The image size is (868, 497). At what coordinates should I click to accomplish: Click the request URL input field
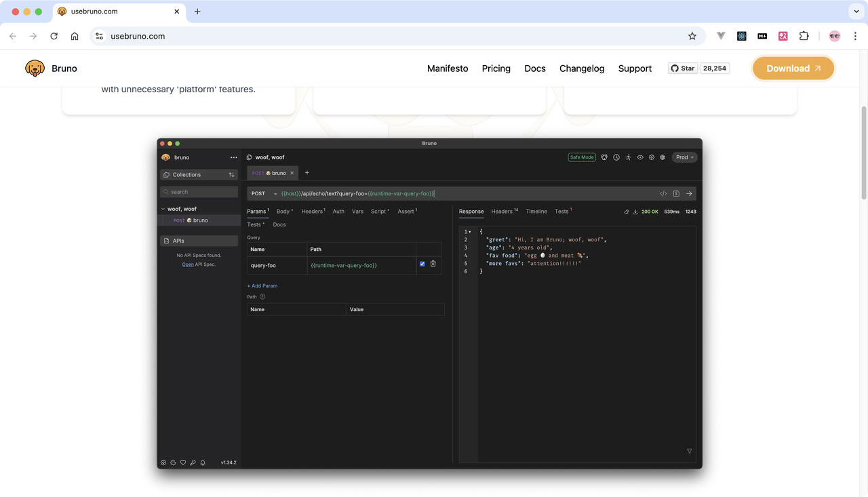tap(468, 194)
